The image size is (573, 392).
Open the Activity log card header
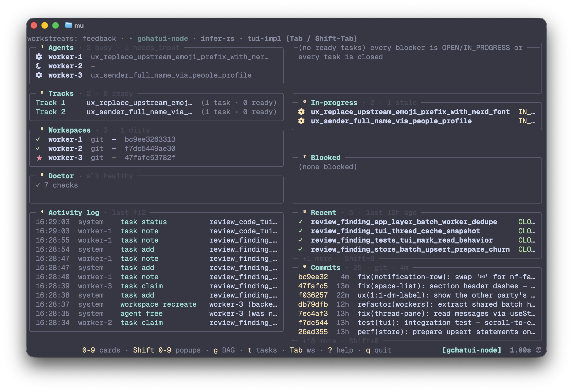tap(74, 213)
